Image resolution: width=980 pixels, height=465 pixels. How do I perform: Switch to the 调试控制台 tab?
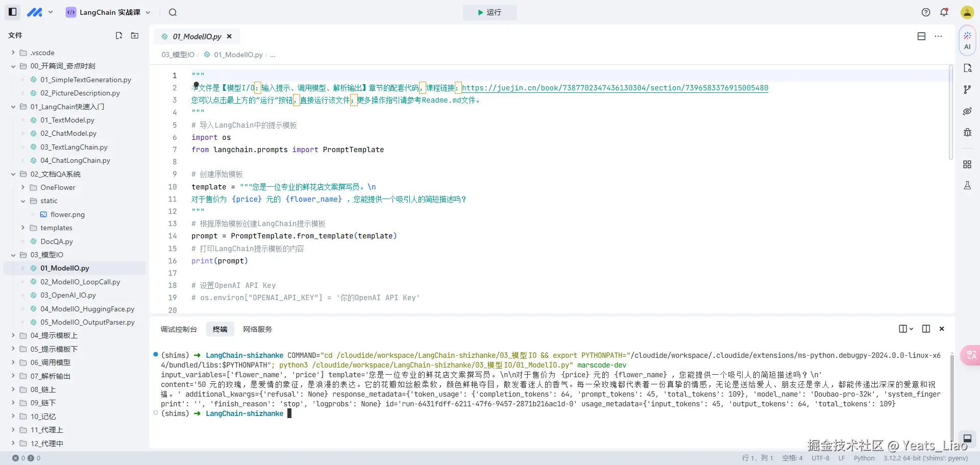point(179,329)
